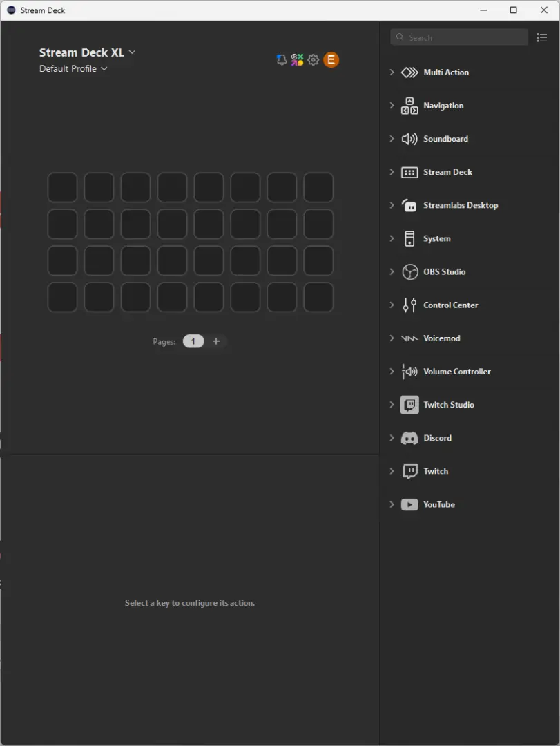Click the YouTube label
Image resolution: width=560 pixels, height=746 pixels.
[x=439, y=505]
